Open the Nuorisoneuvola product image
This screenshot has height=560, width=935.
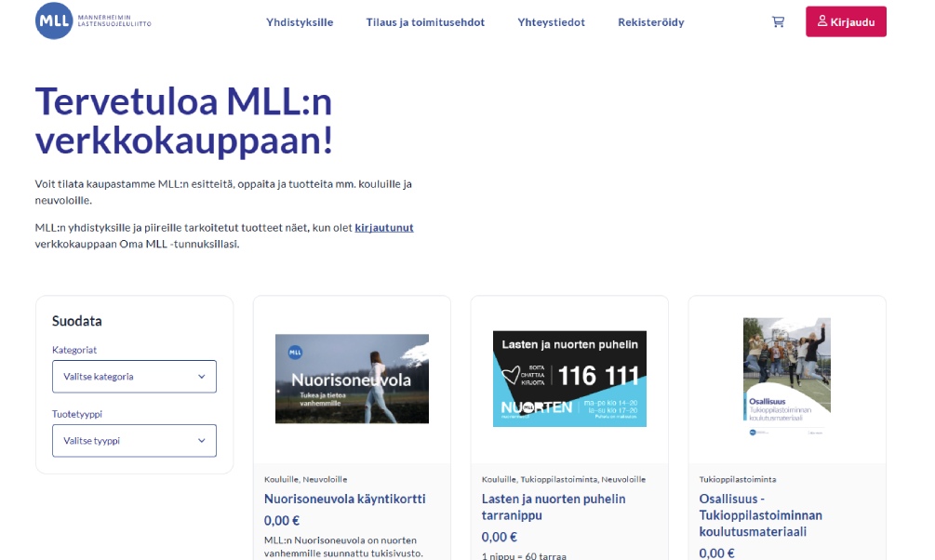click(x=352, y=379)
